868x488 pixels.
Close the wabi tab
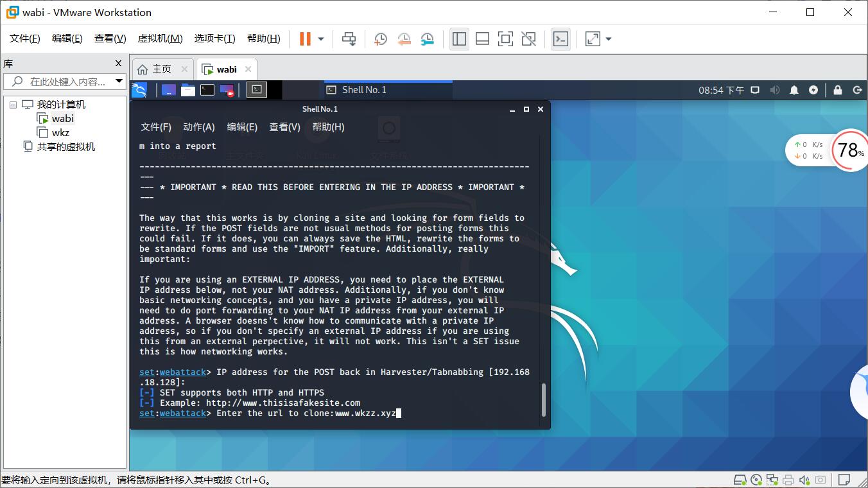(x=248, y=69)
